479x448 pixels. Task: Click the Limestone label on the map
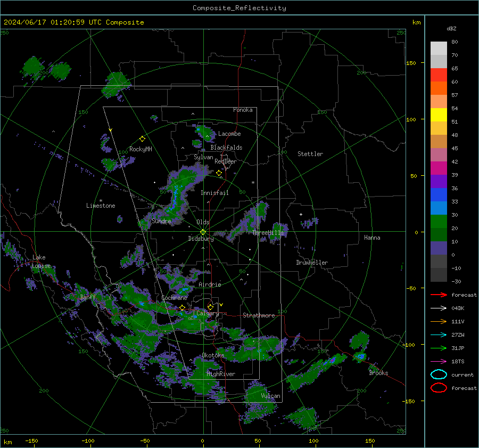coord(101,206)
